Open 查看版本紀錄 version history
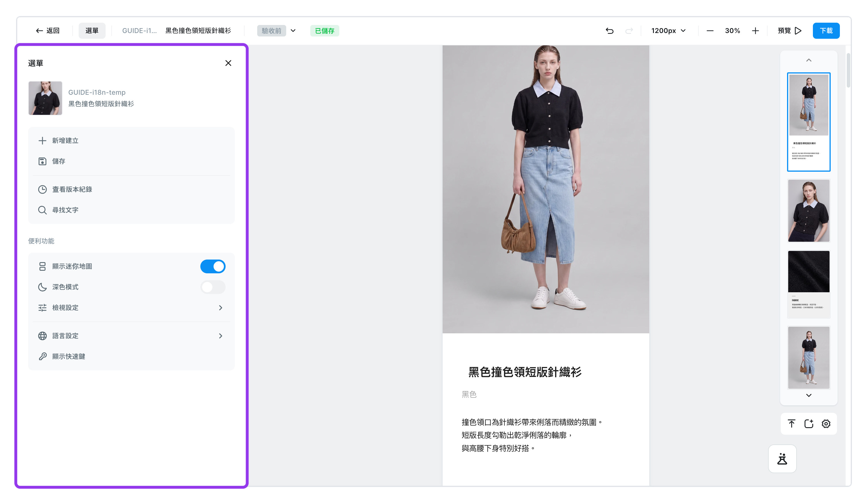 131,189
